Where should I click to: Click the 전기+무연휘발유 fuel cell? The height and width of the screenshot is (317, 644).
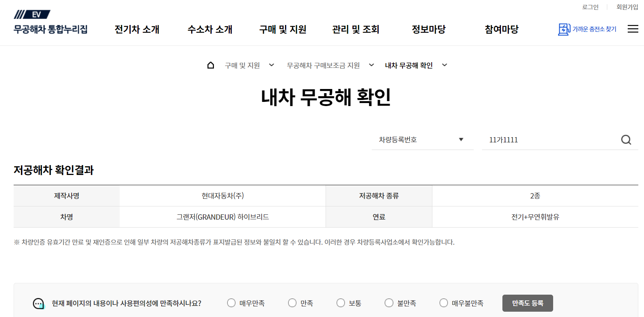coord(535,217)
